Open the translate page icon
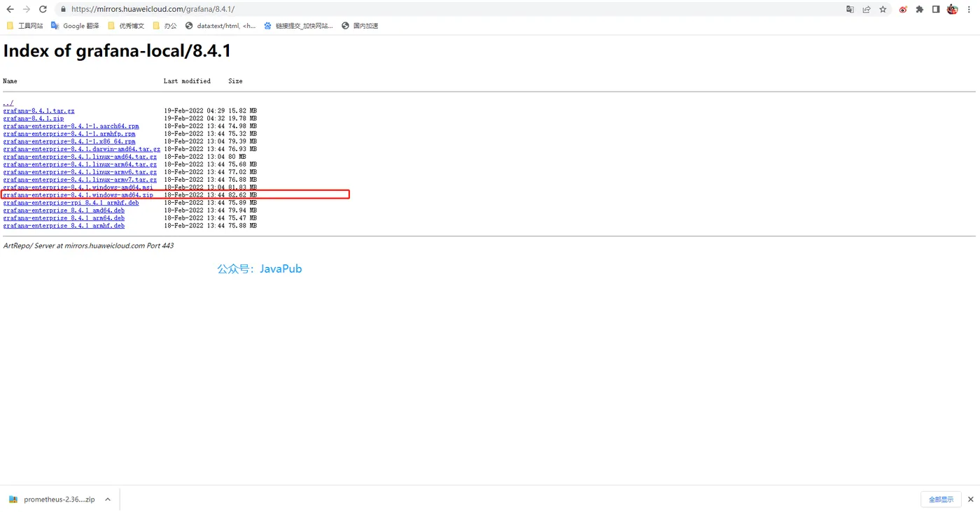980x512 pixels. (850, 10)
